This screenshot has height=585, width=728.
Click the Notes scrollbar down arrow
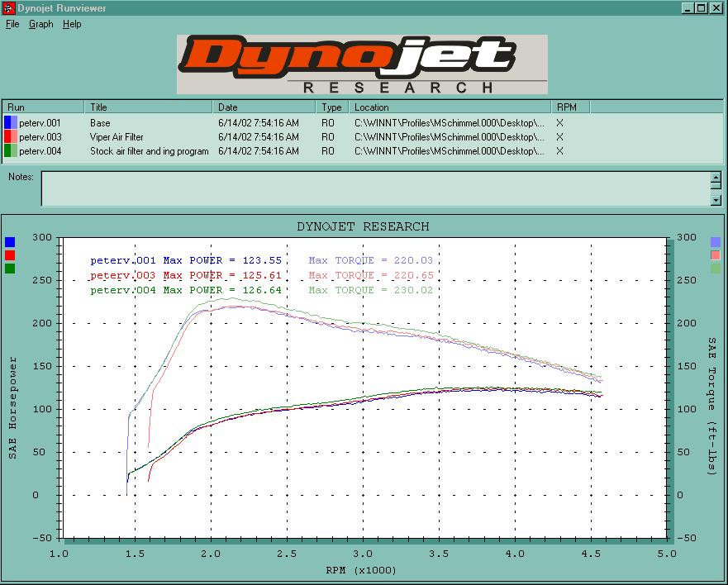[x=716, y=200]
